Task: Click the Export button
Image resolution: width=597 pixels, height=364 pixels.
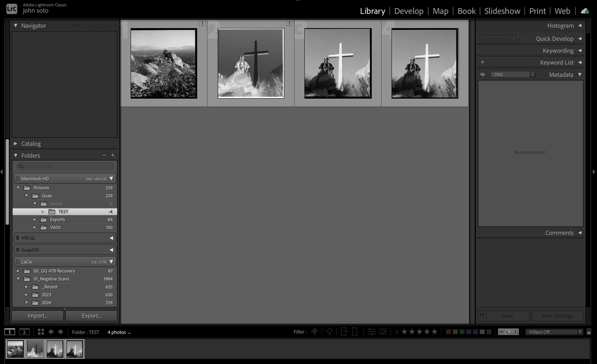Action: point(91,315)
